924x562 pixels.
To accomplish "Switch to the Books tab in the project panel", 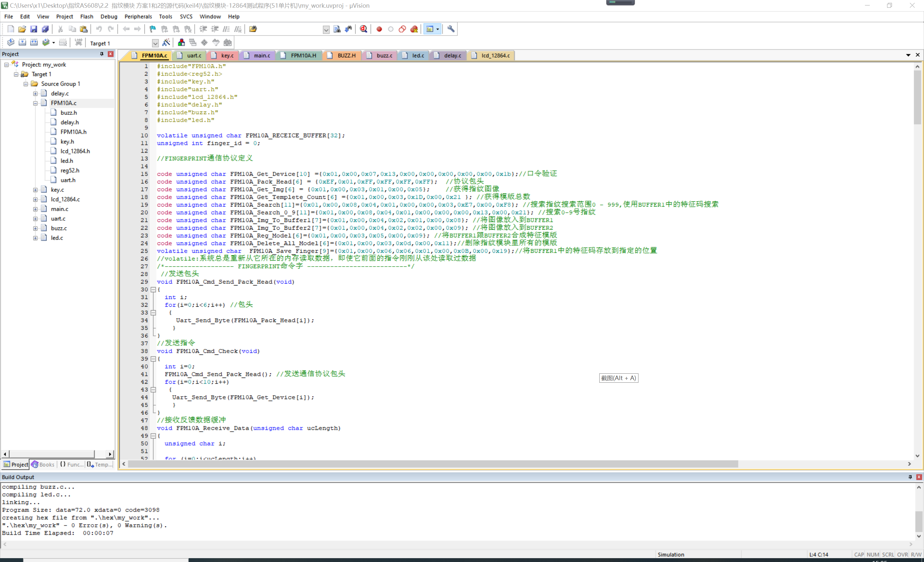I will click(x=43, y=464).
